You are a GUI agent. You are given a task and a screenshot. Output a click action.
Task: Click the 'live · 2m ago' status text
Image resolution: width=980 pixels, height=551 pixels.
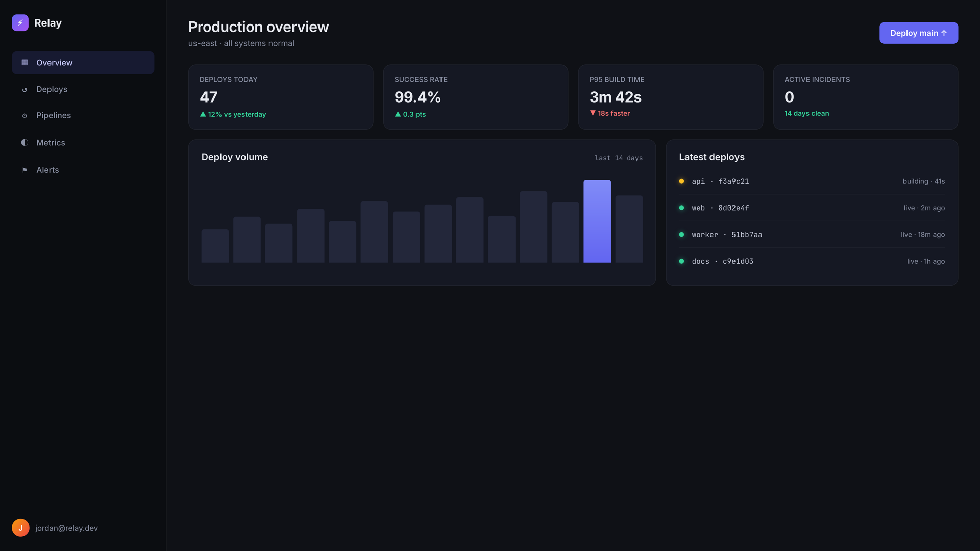pyautogui.click(x=924, y=208)
